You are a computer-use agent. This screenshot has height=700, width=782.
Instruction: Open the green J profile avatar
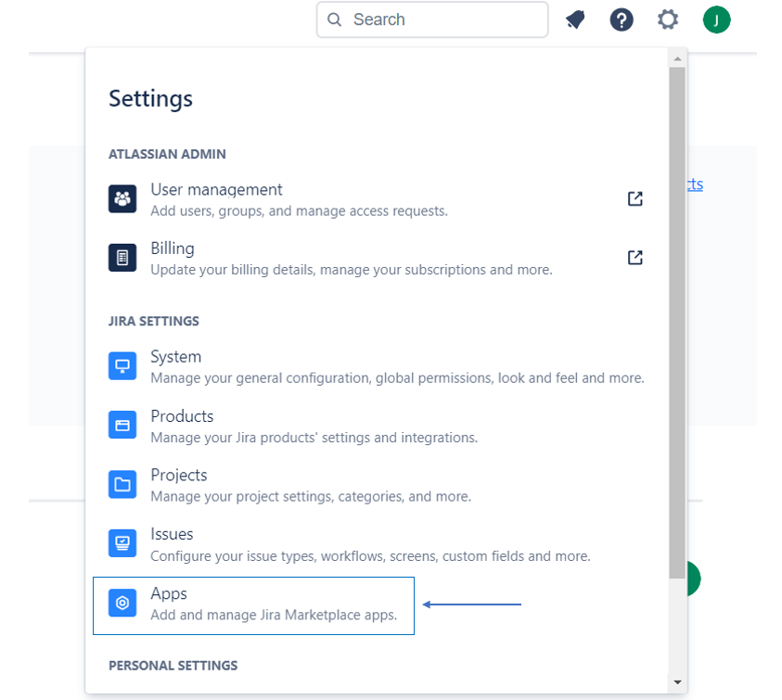point(717,20)
